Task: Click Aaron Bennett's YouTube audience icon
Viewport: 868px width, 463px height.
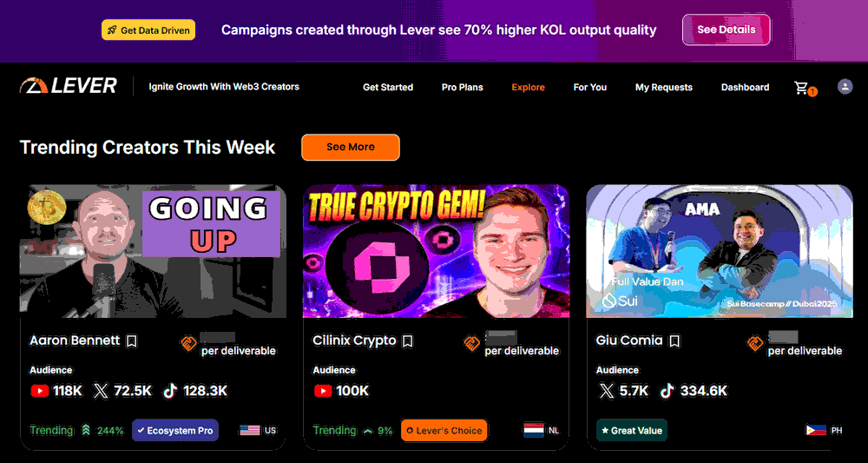Action: coord(39,391)
